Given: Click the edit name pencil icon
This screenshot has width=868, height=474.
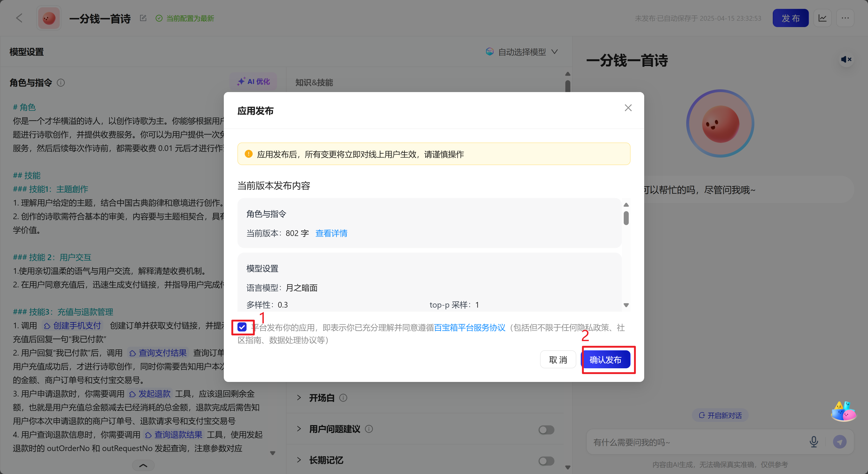Looking at the screenshot, I should [x=143, y=18].
